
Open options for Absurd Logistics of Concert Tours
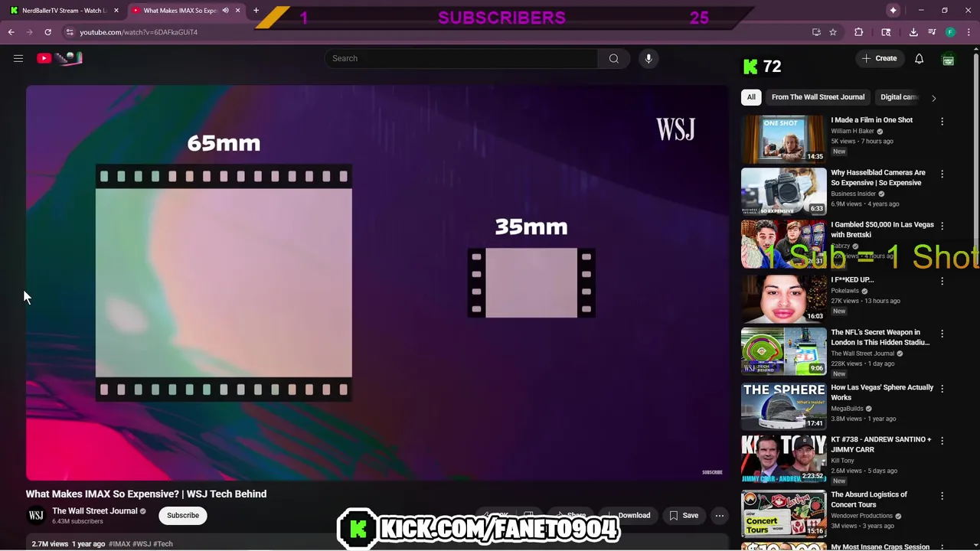pyautogui.click(x=942, y=496)
